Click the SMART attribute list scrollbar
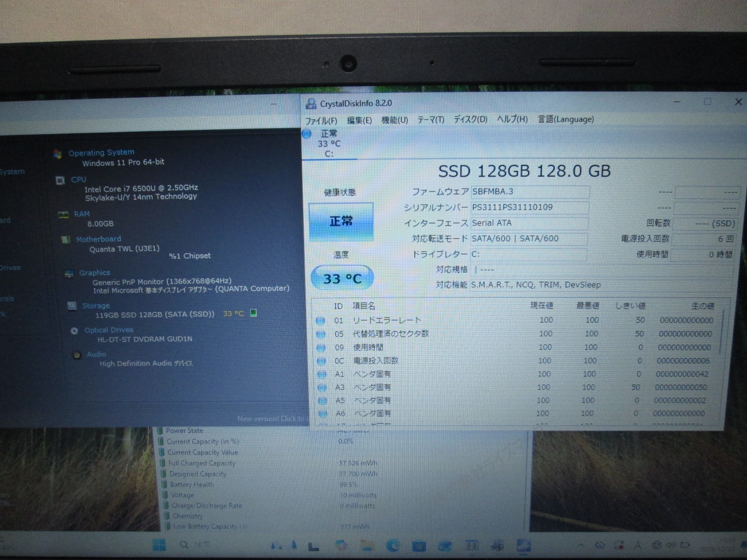Viewport: 747px width, 560px height. [722, 331]
